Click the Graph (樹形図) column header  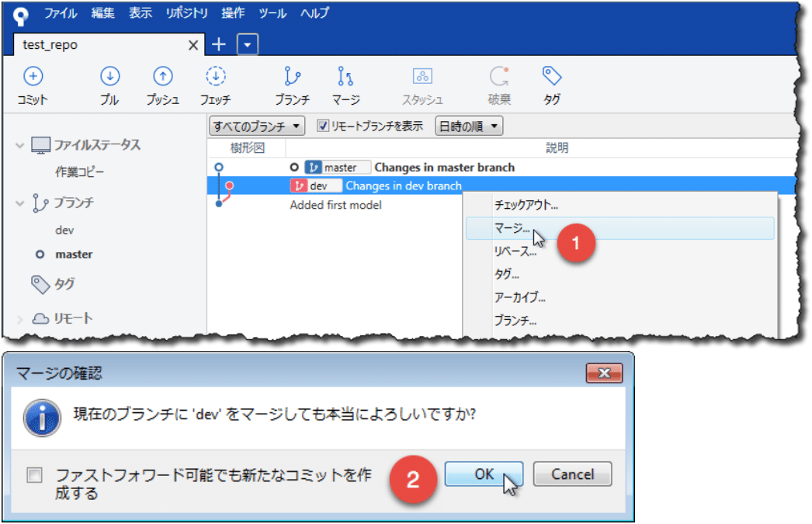247,148
